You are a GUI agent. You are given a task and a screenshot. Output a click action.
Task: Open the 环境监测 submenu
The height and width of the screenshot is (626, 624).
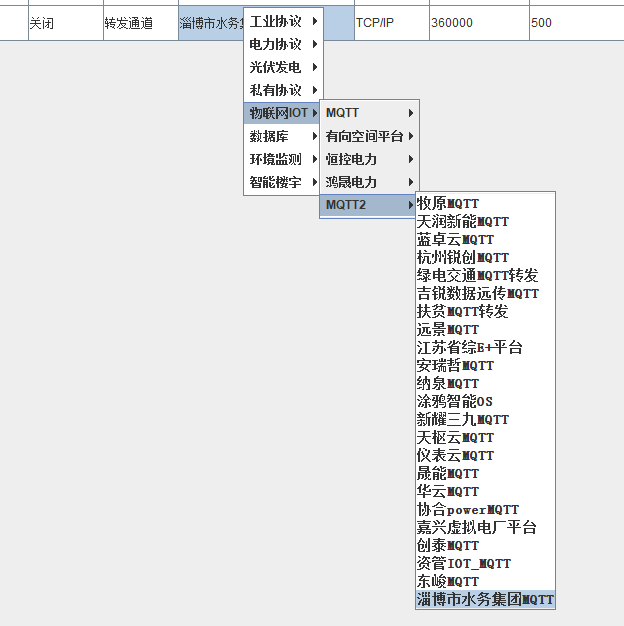click(x=281, y=159)
